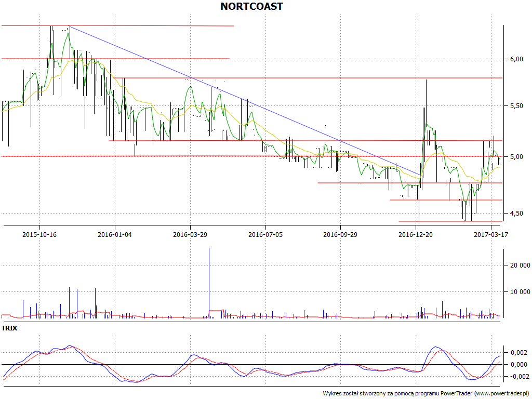Image resolution: width=532 pixels, height=399 pixels.
Task: Click the 10 000 volume axis label
Action: (x=520, y=292)
